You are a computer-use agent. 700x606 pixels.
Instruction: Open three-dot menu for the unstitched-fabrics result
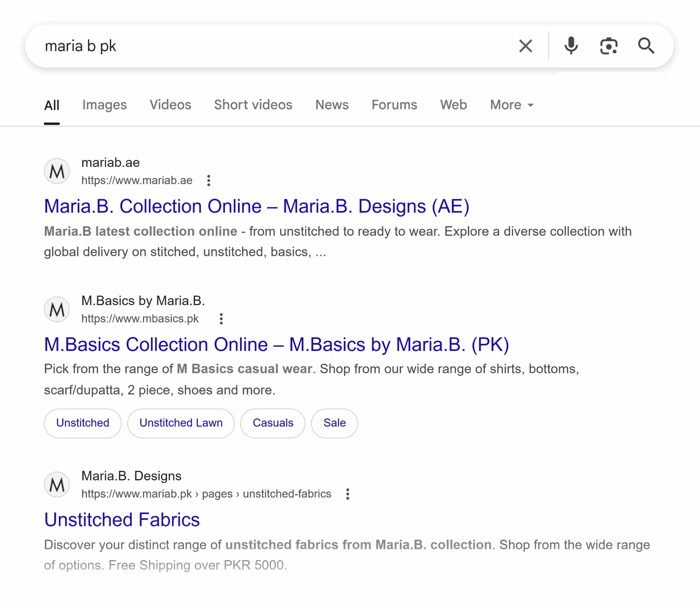[348, 494]
